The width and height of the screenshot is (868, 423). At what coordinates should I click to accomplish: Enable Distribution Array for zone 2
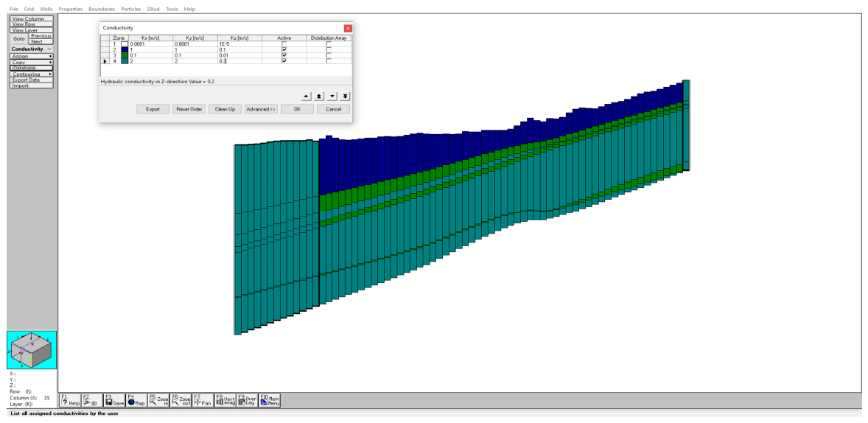[x=329, y=49]
